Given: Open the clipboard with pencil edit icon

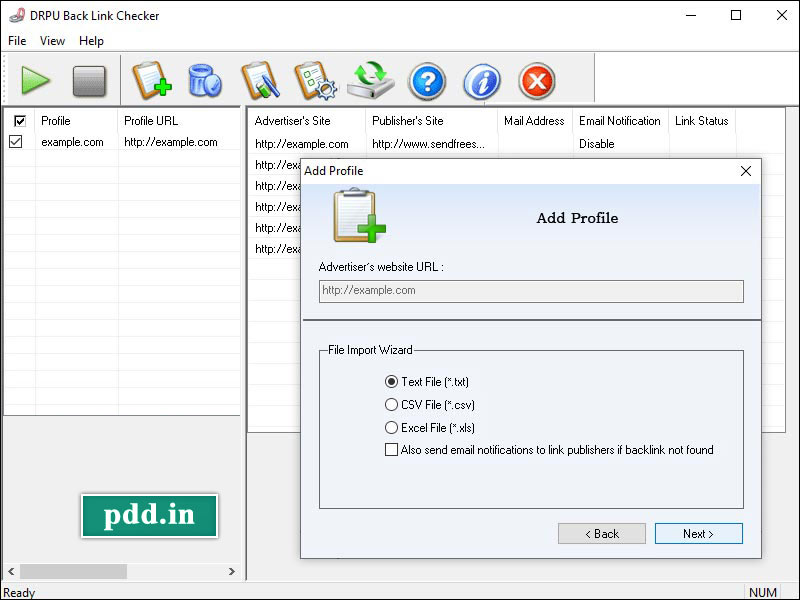Looking at the screenshot, I should point(259,80).
